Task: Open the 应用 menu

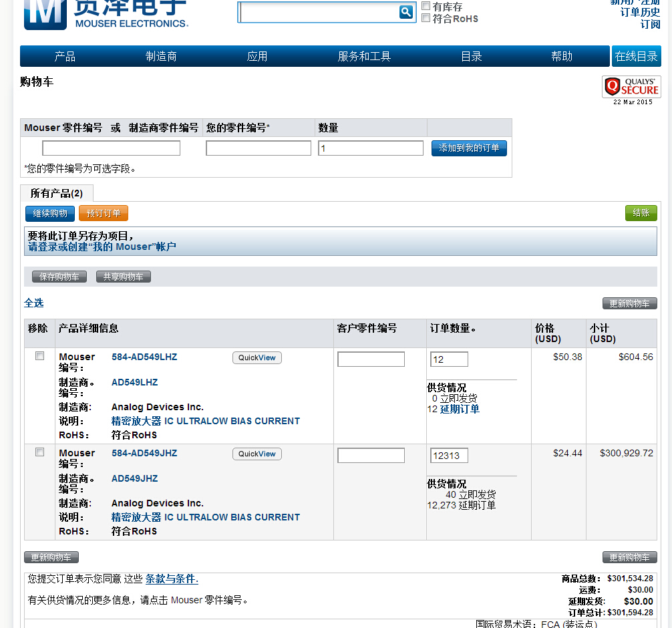Action: [x=257, y=56]
